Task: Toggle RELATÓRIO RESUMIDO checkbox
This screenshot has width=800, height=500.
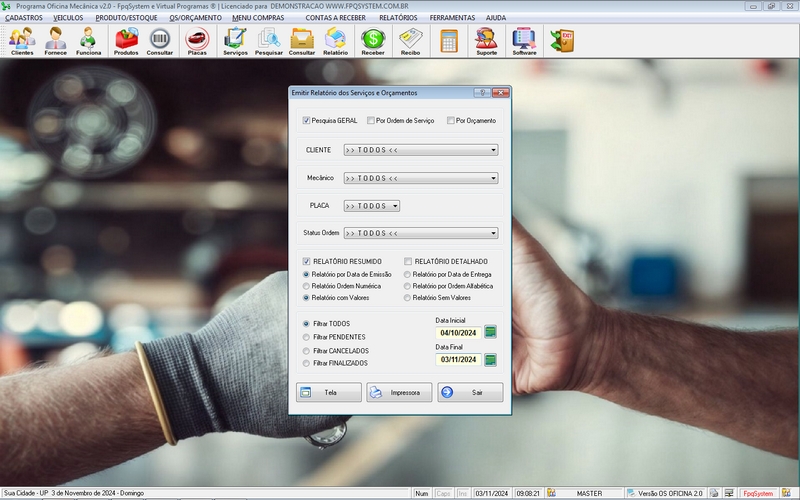Action: (306, 261)
